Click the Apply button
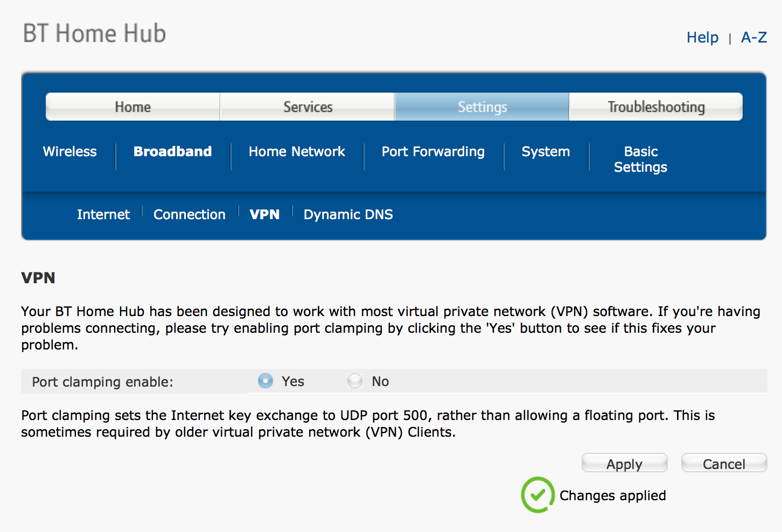Screen dimensions: 782x532 pyautogui.click(x=625, y=463)
